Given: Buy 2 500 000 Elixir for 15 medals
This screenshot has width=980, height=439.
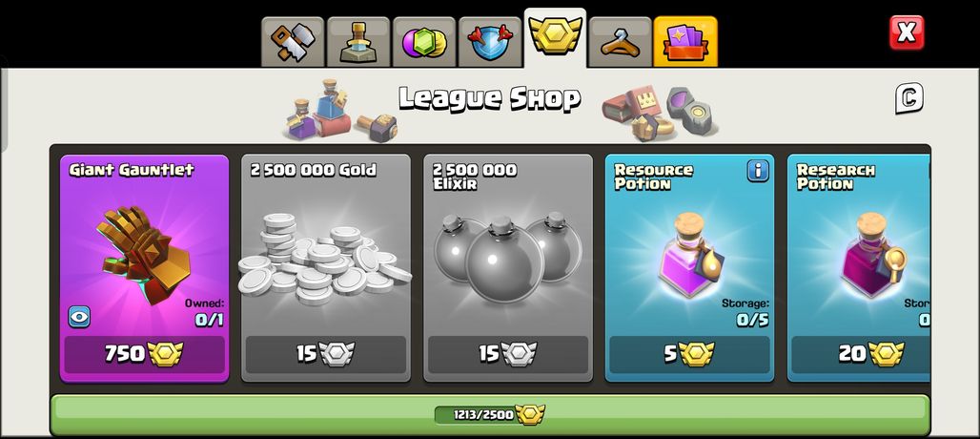Looking at the screenshot, I should [x=508, y=354].
